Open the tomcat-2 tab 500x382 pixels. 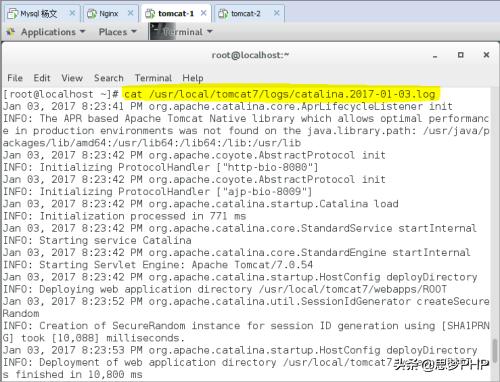point(249,14)
